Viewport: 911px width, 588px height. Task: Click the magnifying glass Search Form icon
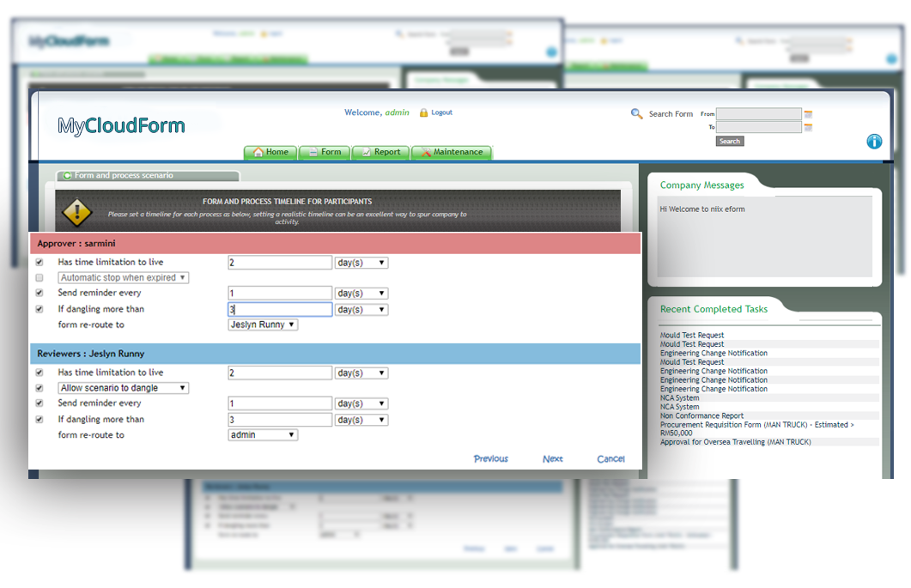pyautogui.click(x=636, y=112)
